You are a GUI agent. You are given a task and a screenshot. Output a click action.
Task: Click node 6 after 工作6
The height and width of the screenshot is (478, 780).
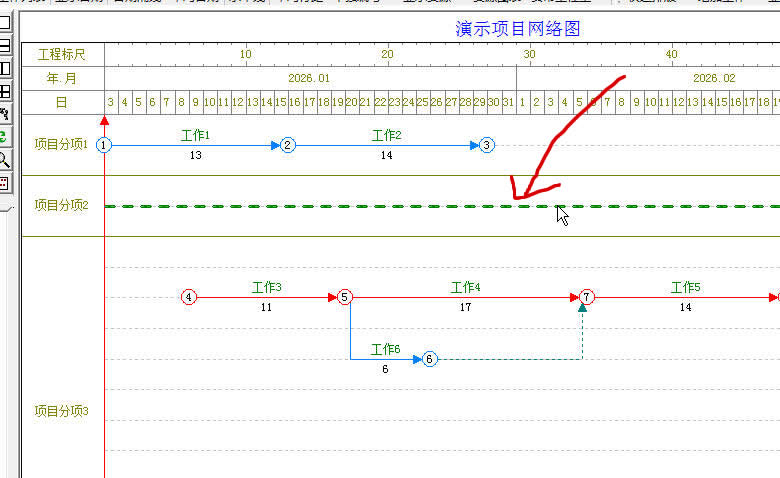429,359
